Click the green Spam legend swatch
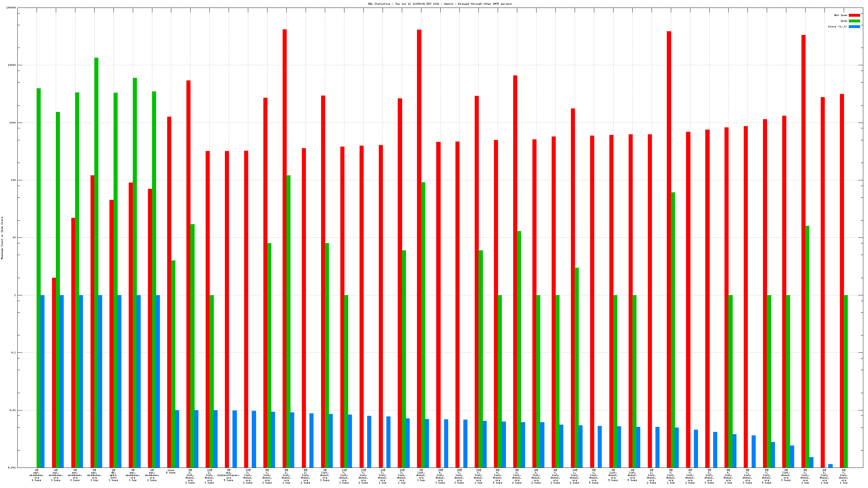 click(x=854, y=21)
